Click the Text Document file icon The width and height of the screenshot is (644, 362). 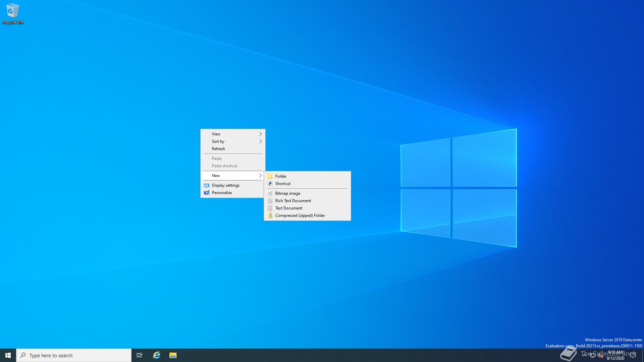270,208
